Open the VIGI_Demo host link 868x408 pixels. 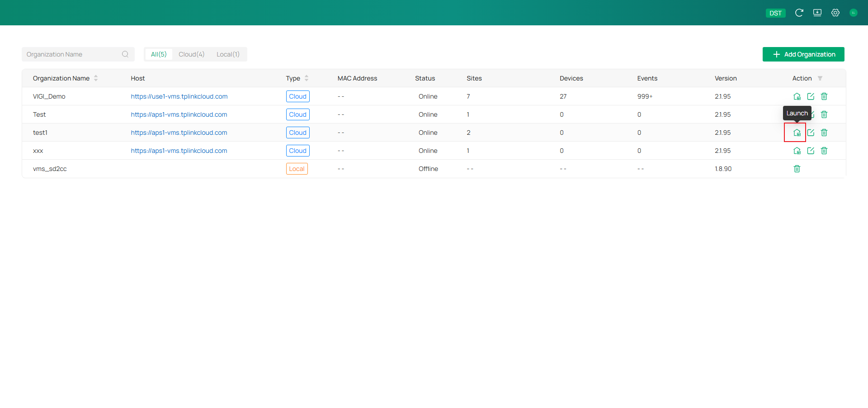coord(179,96)
